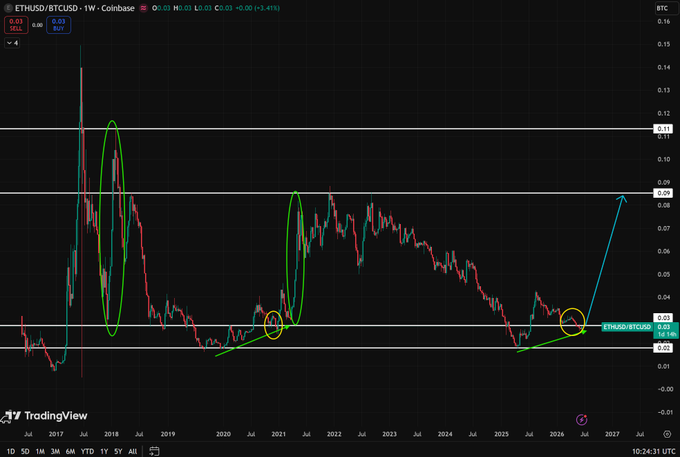
Task: Open chart settings gear on time axis
Action: 667,434
